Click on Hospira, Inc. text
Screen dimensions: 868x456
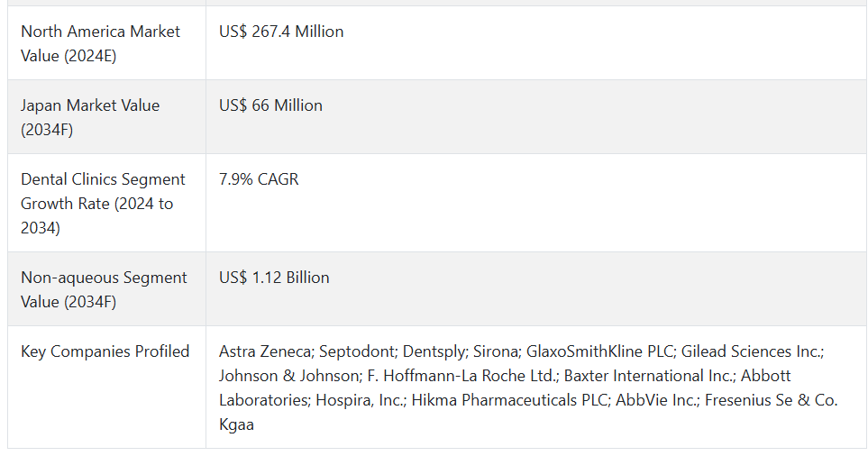pyautogui.click(x=360, y=400)
